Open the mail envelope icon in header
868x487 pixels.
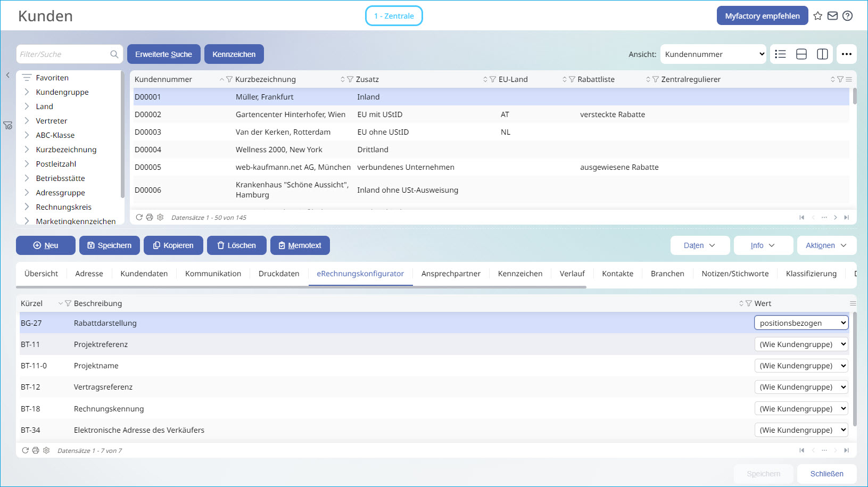pyautogui.click(x=833, y=16)
